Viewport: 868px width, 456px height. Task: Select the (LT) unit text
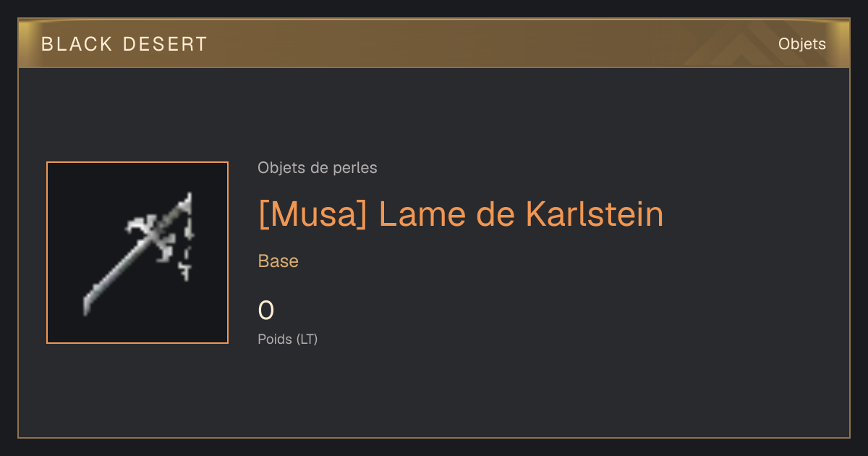point(307,339)
